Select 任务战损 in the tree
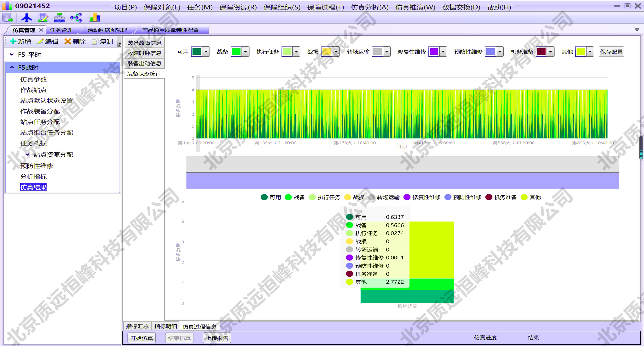The height and width of the screenshot is (346, 644). tap(33, 143)
